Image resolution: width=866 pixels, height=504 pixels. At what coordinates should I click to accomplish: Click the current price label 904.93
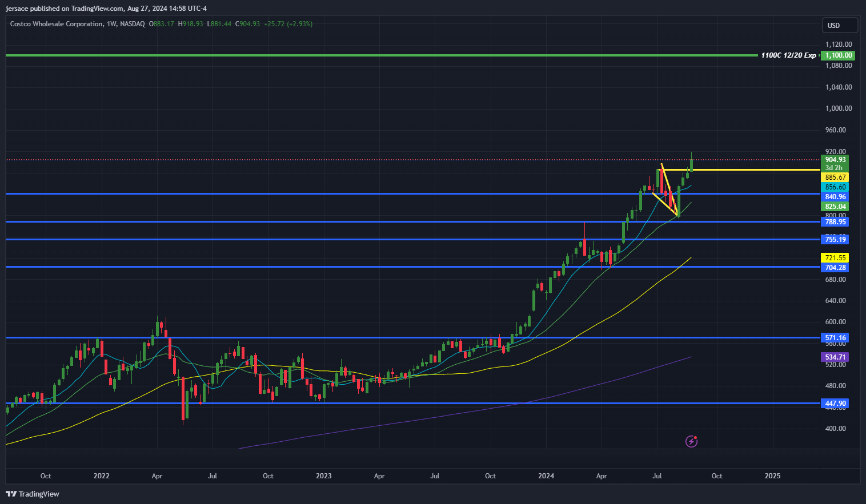[835, 160]
